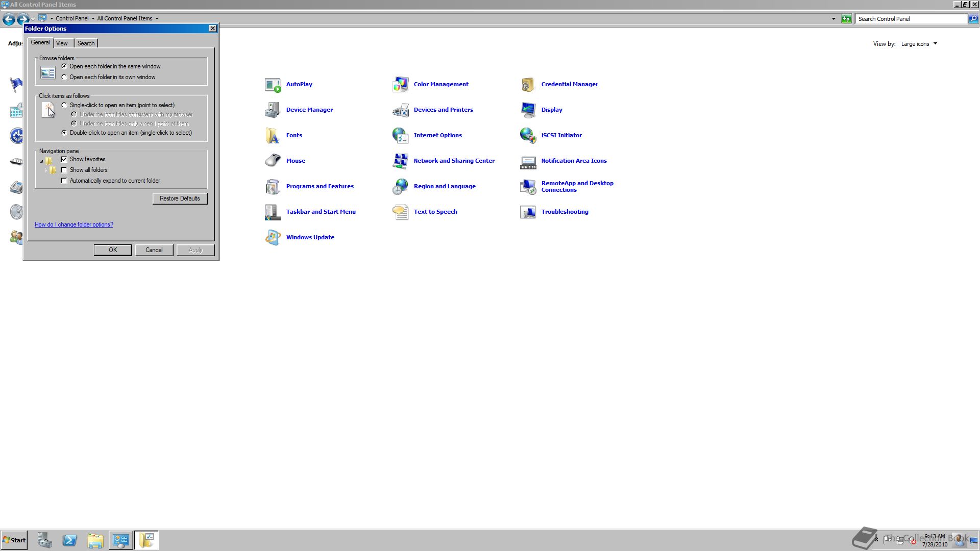Switch to the Search tab

click(86, 43)
